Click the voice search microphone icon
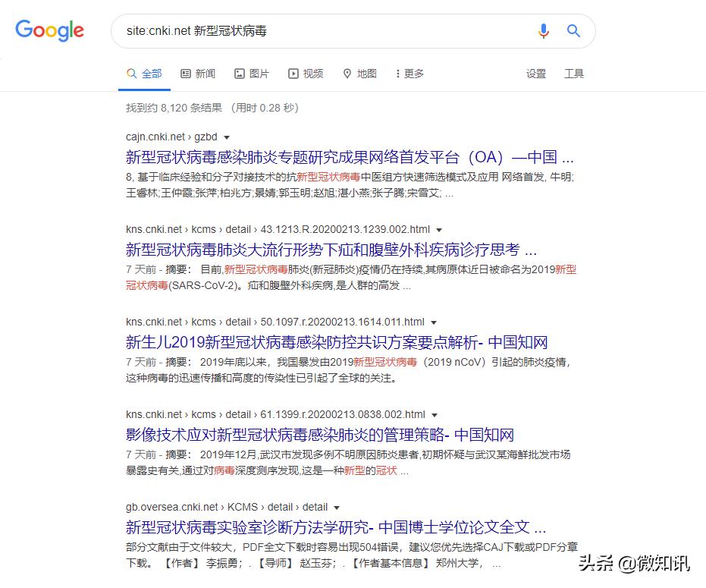The width and height of the screenshot is (706, 588). point(543,30)
